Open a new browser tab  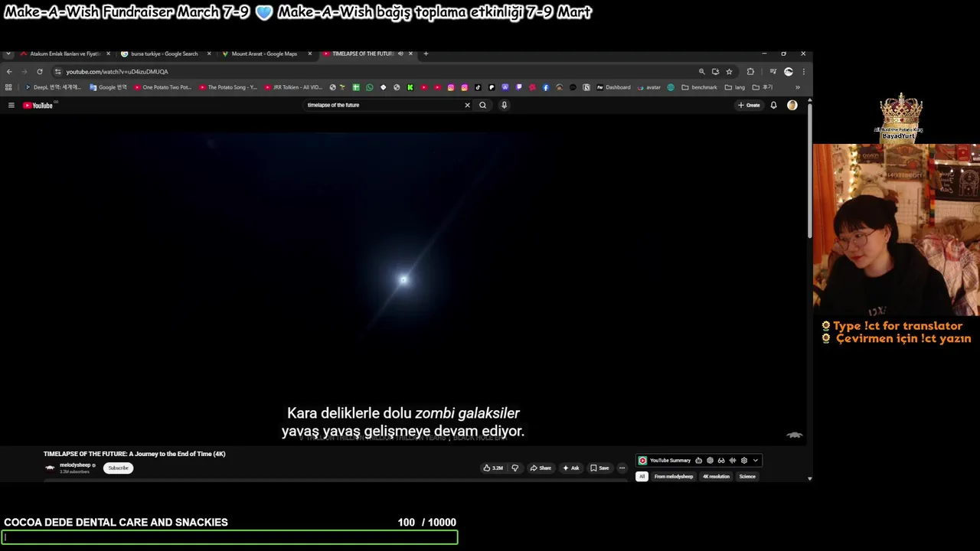point(426,54)
